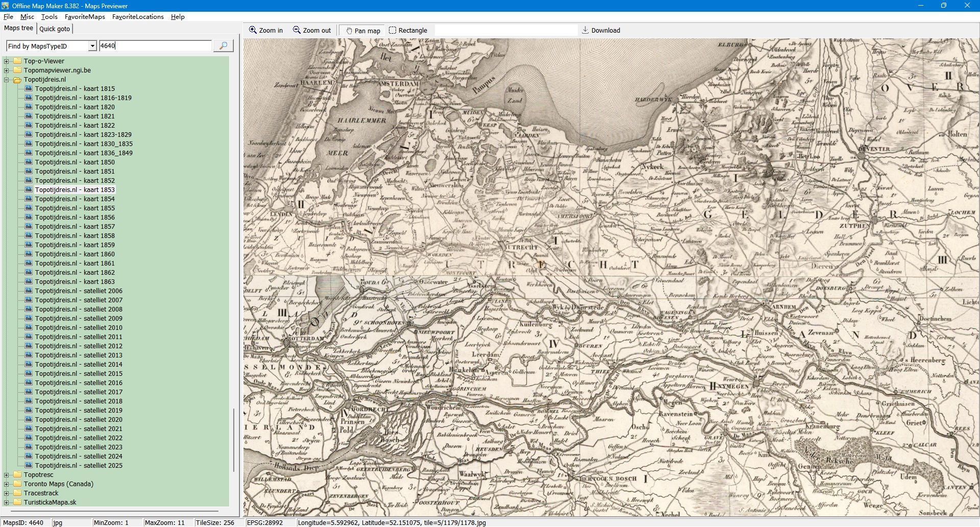
Task: Open the FavoriteLocations menu
Action: (138, 17)
